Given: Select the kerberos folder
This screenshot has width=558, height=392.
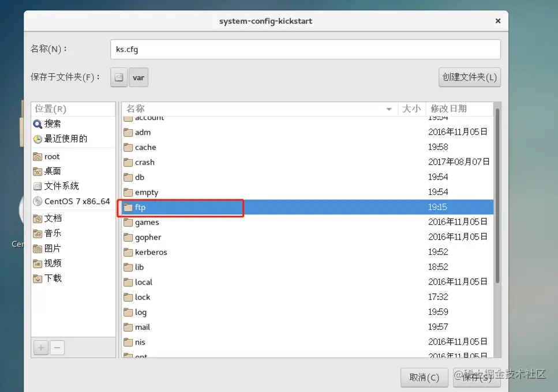Looking at the screenshot, I should tap(308, 252).
